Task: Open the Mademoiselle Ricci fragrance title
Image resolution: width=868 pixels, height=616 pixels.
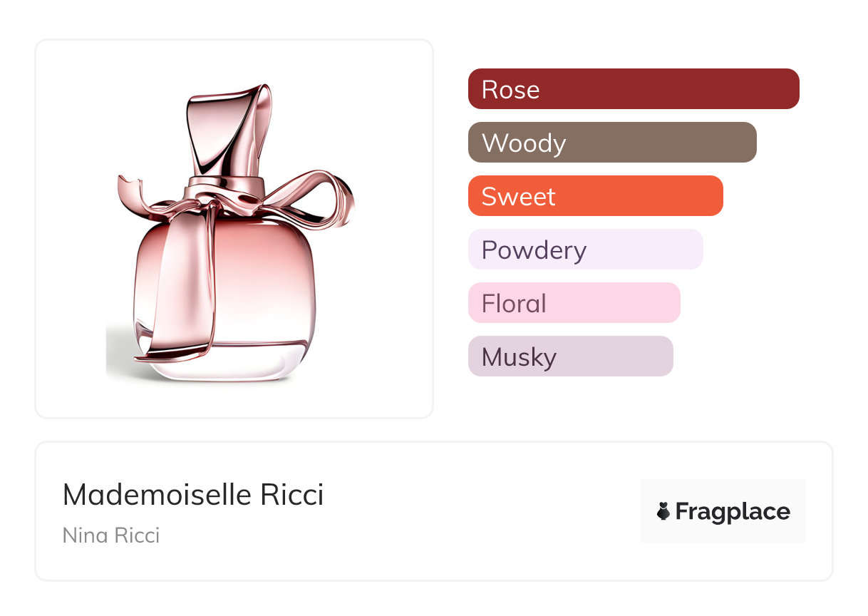Action: coord(193,495)
